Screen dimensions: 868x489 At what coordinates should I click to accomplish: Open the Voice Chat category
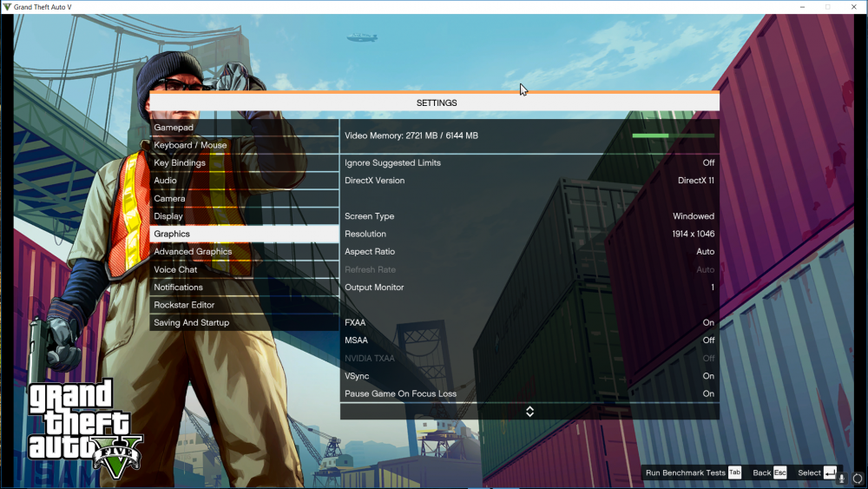click(244, 270)
